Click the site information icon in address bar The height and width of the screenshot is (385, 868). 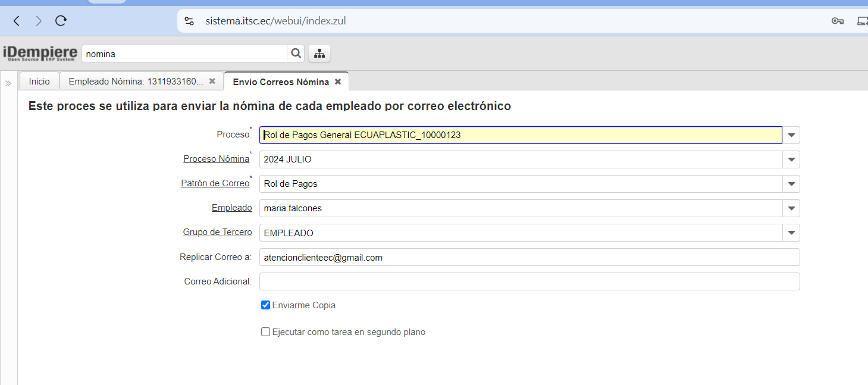pyautogui.click(x=189, y=21)
